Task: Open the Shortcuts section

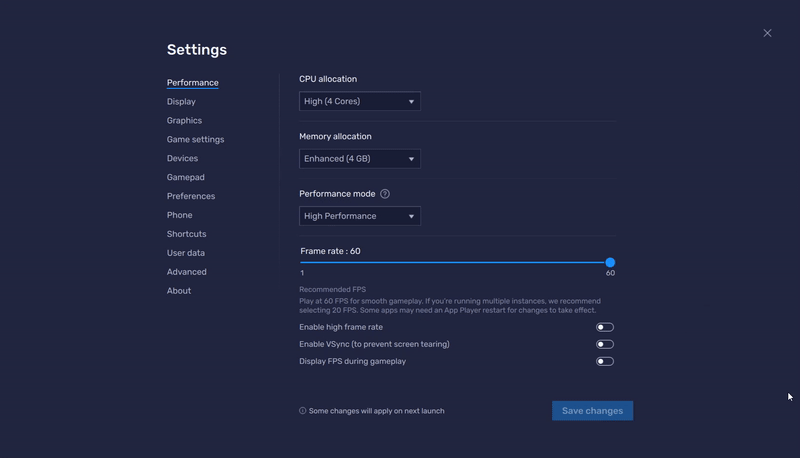Action: pos(187,234)
